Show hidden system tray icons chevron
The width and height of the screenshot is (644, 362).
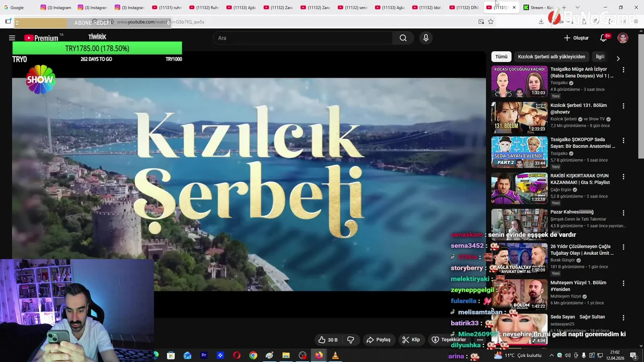point(552,355)
